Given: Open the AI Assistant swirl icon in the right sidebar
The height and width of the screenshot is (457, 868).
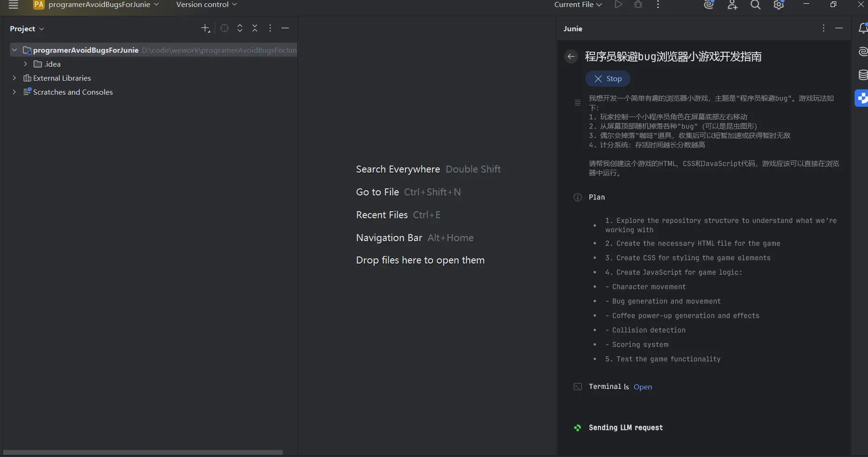Looking at the screenshot, I should (x=863, y=51).
